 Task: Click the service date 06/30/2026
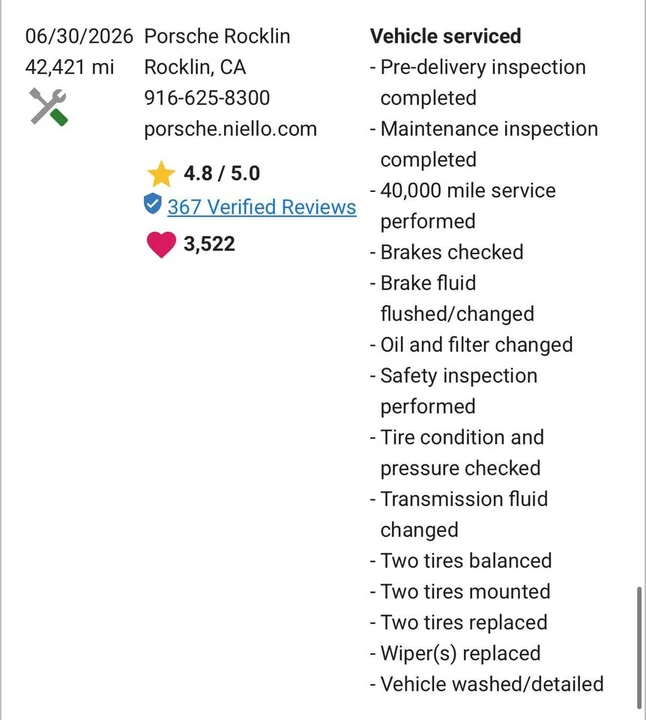(x=79, y=36)
